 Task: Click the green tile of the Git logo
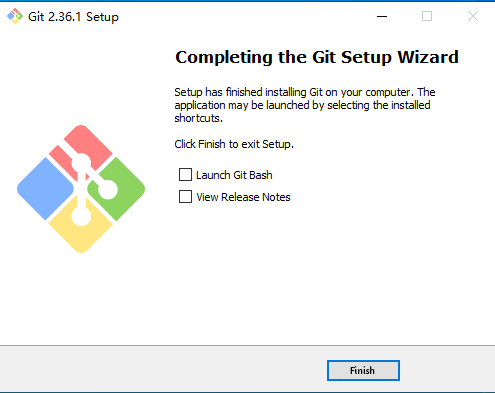pyautogui.click(x=116, y=189)
